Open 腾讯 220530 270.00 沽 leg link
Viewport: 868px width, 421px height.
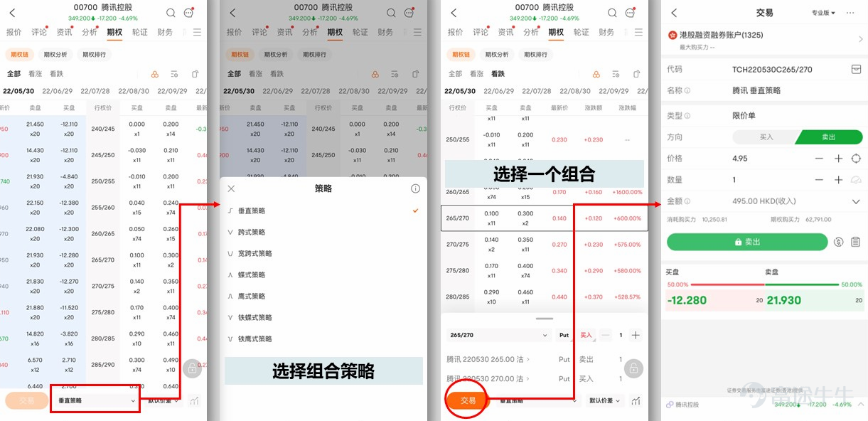coord(489,378)
